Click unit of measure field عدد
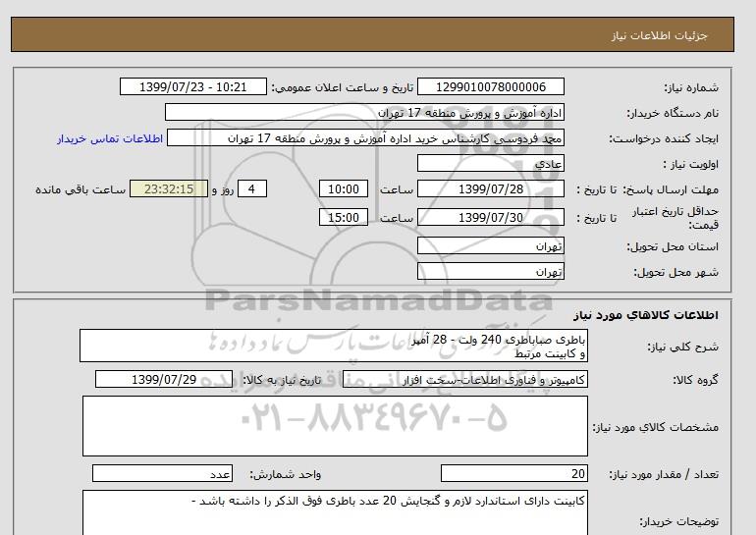Viewport: 756px width, 535px height. tap(162, 473)
